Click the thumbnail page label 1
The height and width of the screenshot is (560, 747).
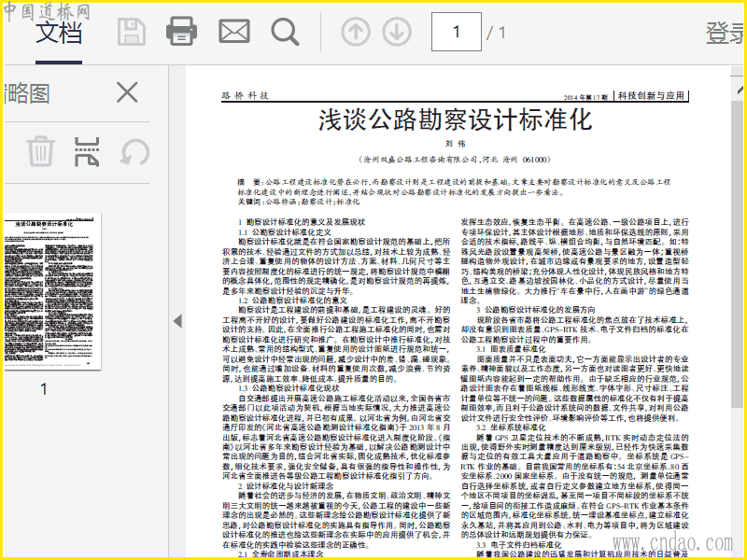44,389
